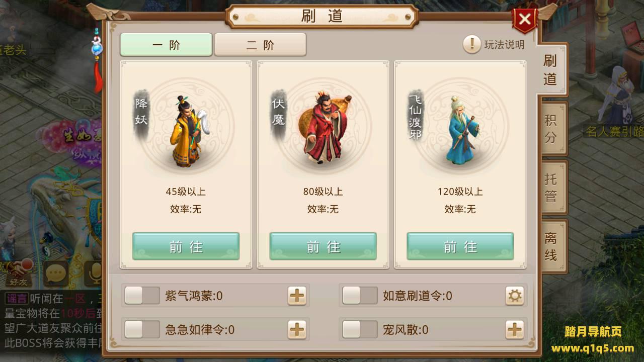Screen dimensions: 644x362
Task: Click 前往 under 降妖 card
Action: [186, 246]
